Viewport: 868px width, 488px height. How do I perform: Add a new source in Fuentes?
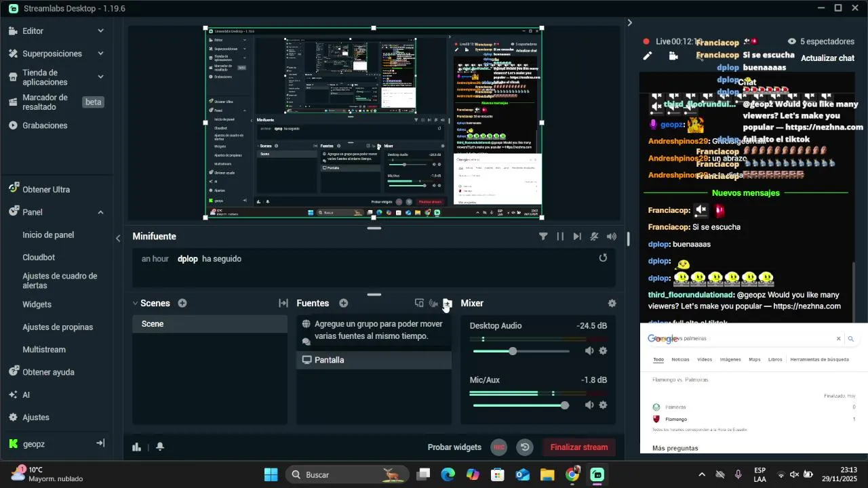344,304
